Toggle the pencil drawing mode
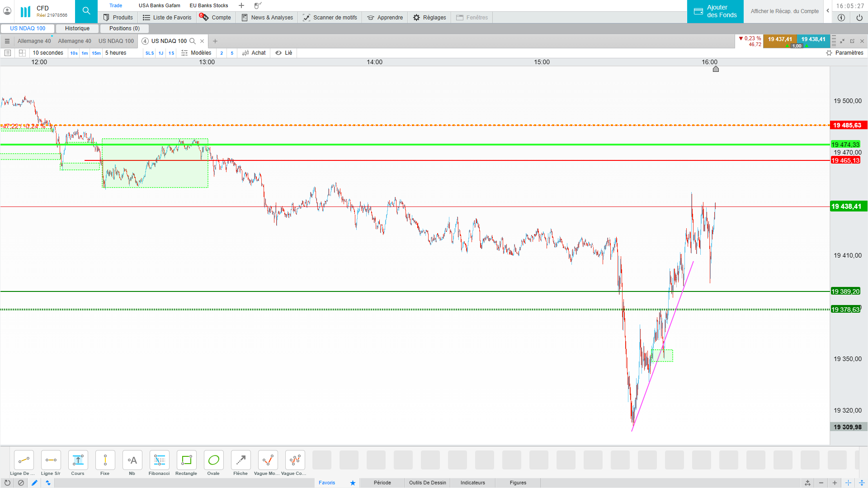The height and width of the screenshot is (488, 868). click(x=34, y=483)
